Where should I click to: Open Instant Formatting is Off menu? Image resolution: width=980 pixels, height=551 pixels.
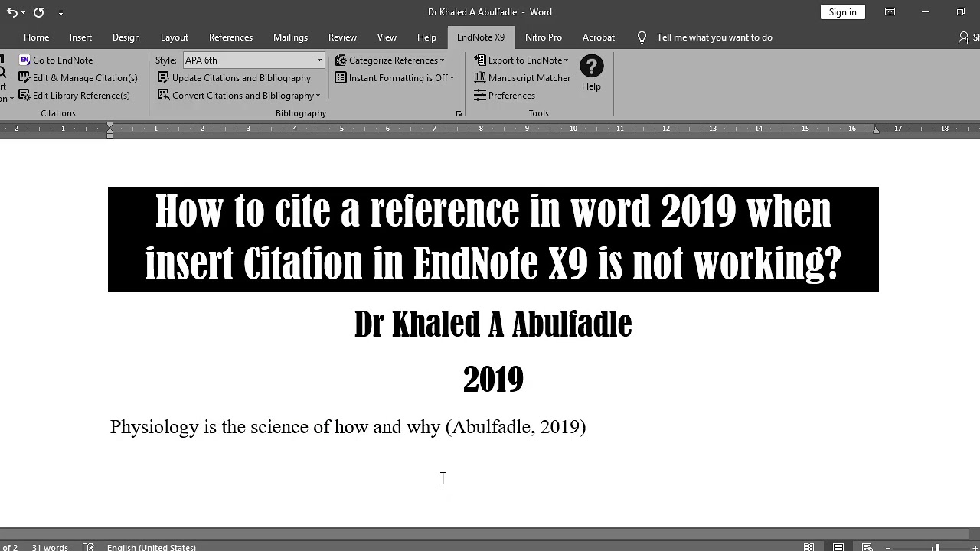[394, 77]
